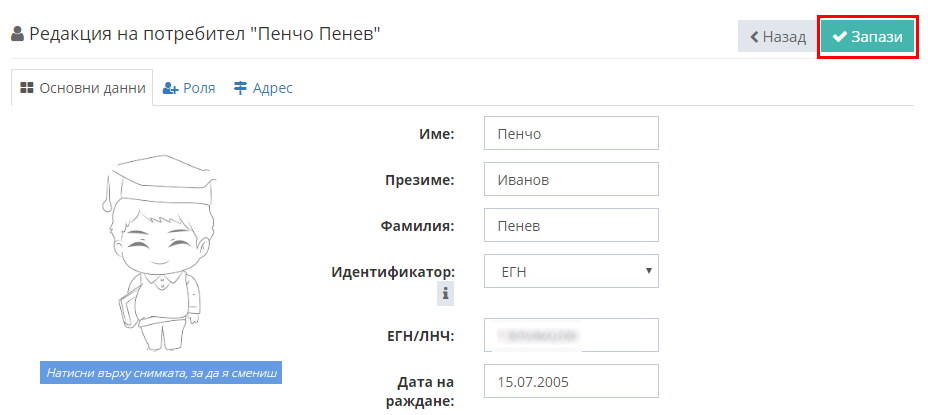Switch to the Роля tab
The height and width of the screenshot is (415, 928).
189,88
